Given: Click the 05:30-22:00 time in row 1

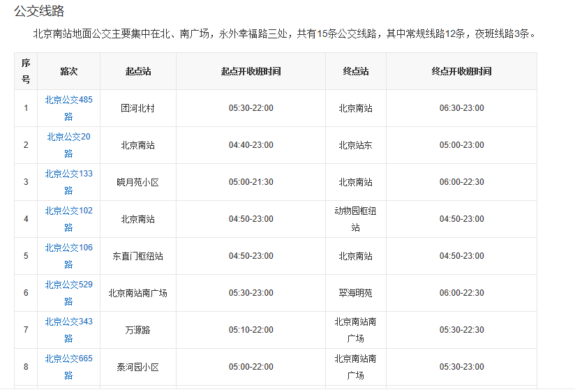Looking at the screenshot, I should (251, 108).
